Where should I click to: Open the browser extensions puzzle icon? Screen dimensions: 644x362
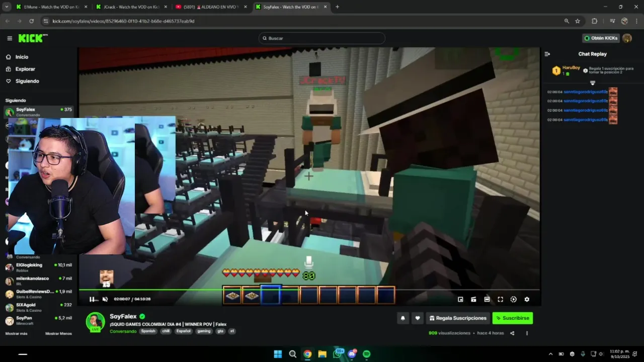(x=595, y=21)
